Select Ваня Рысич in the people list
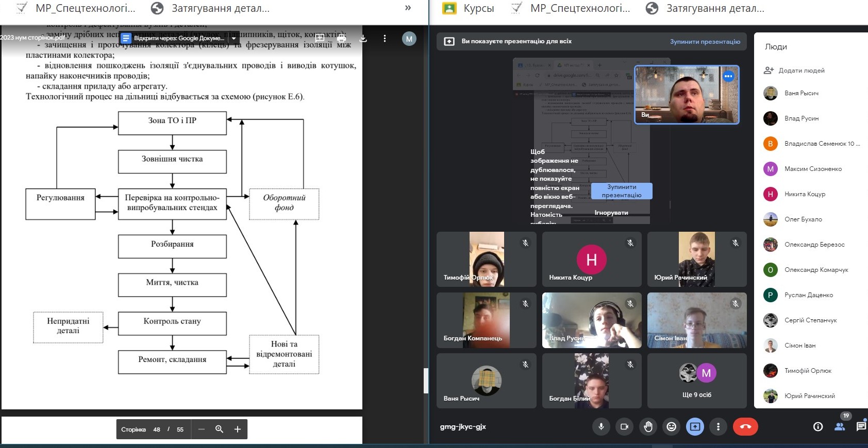This screenshot has width=868, height=448. coord(810,93)
